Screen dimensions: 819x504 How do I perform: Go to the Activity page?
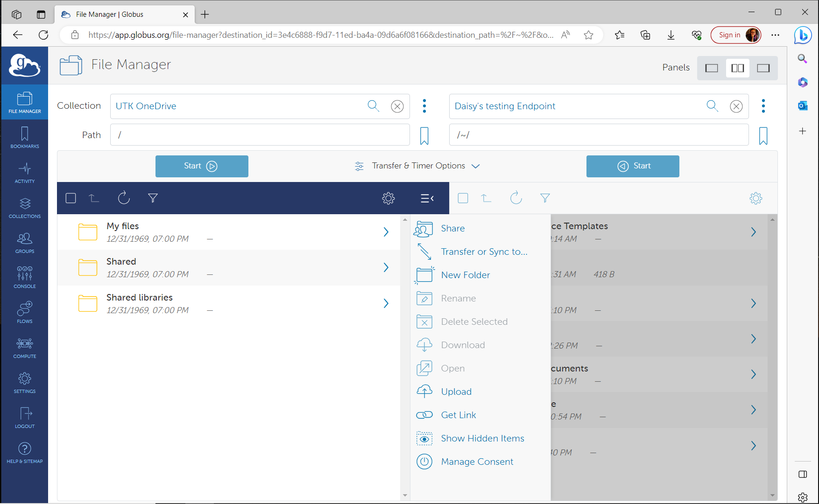25,173
